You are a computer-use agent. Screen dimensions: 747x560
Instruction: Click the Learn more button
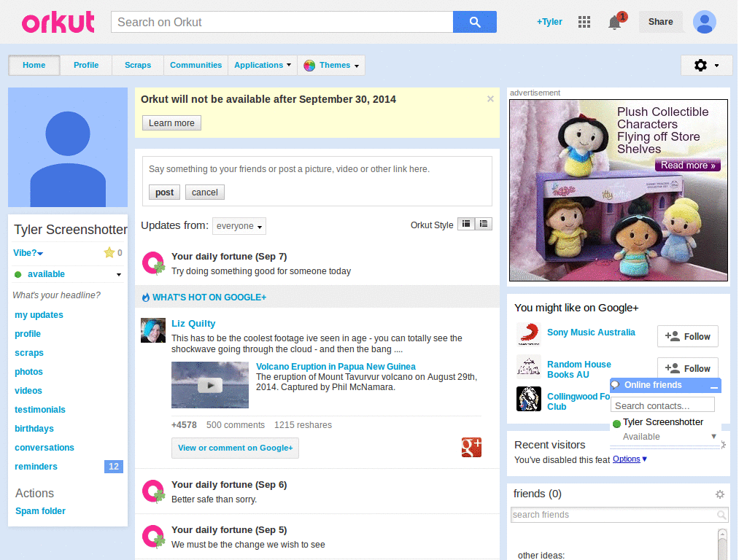(x=171, y=122)
